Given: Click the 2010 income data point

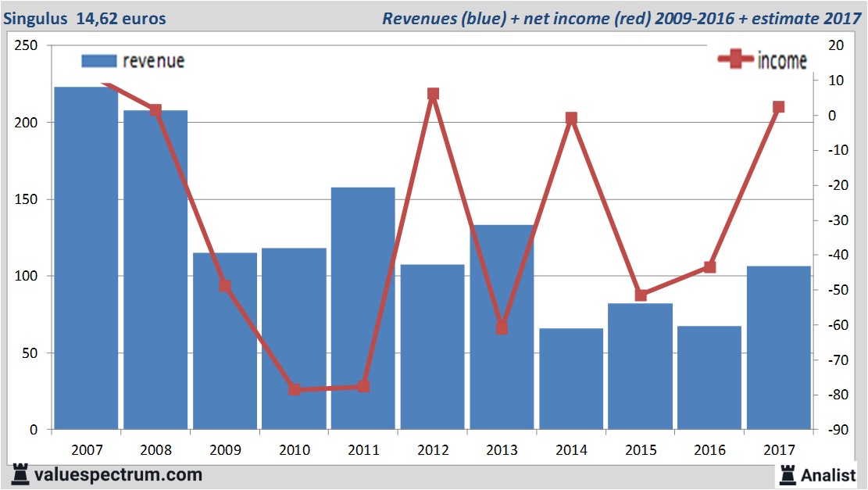Looking at the screenshot, I should [295, 389].
